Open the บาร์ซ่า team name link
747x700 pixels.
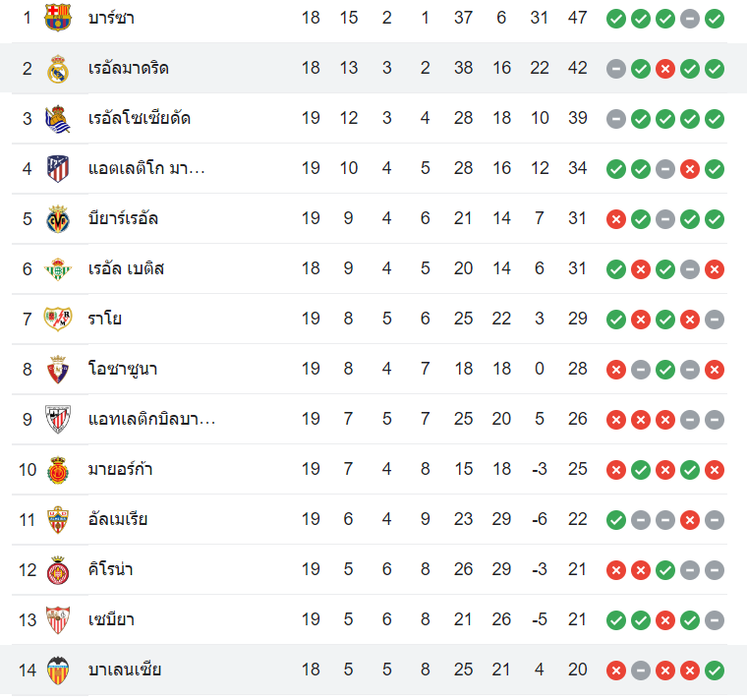click(111, 18)
